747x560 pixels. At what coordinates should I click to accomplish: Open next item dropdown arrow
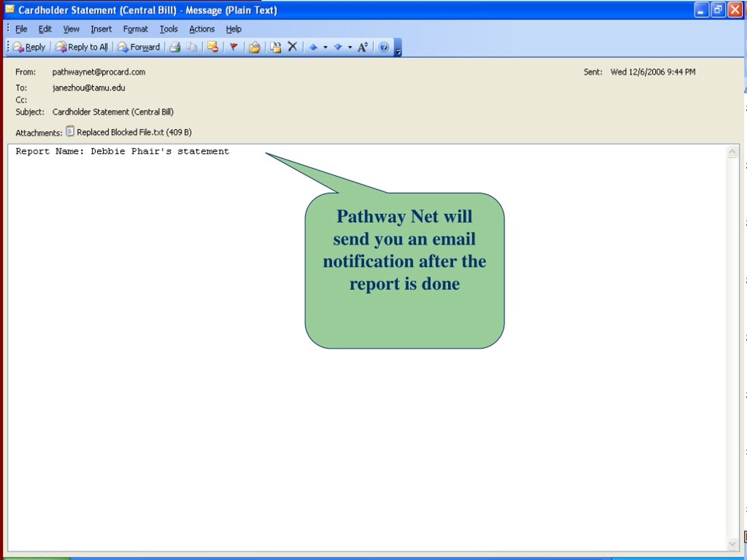pos(350,47)
